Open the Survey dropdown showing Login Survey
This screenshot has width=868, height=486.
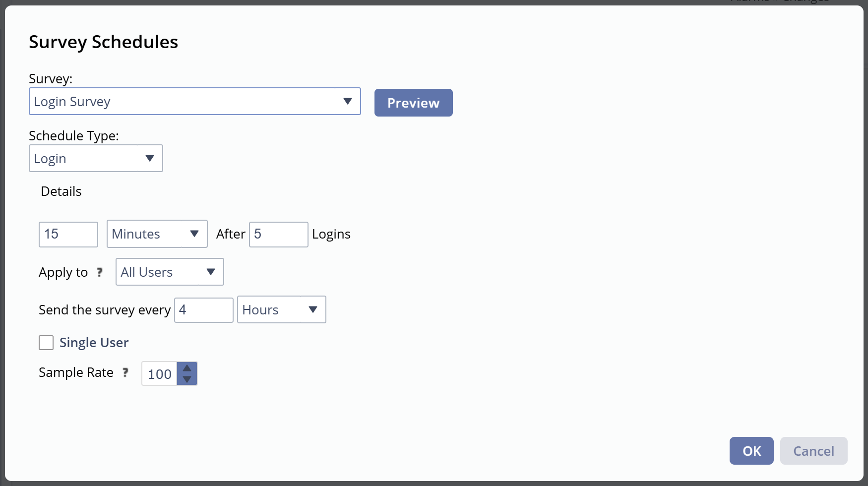tap(194, 102)
